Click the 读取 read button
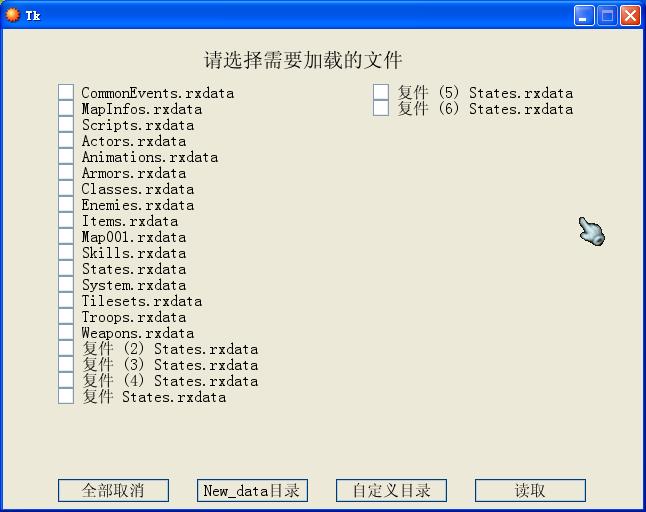 coord(530,490)
